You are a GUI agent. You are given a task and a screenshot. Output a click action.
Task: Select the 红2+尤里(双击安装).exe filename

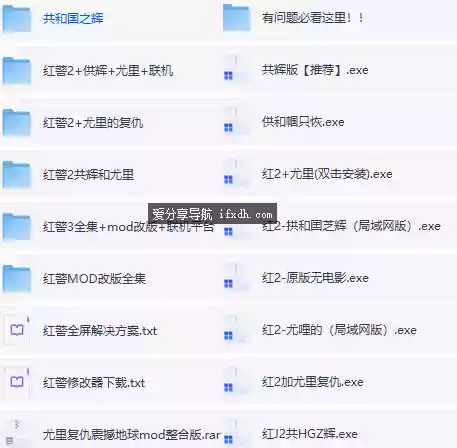point(327,174)
